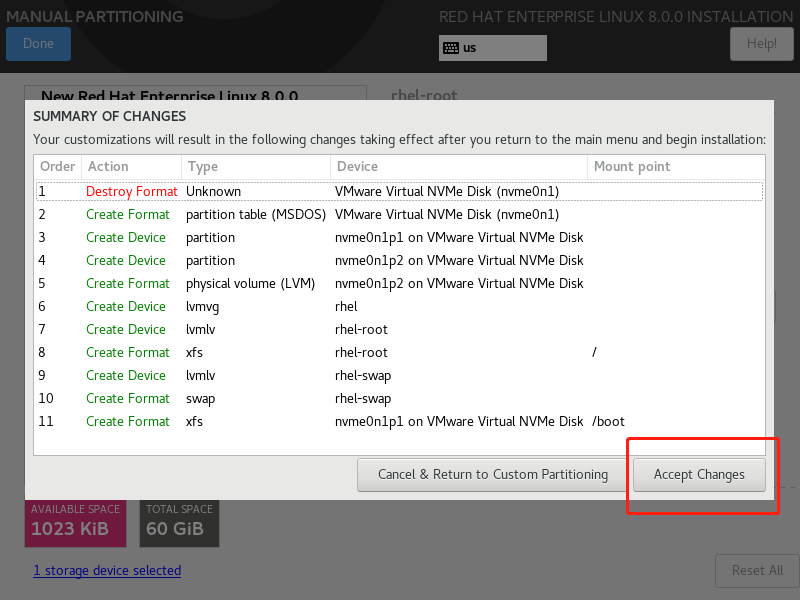Open the Help! button
Image resolution: width=800 pixels, height=600 pixels.
point(761,44)
